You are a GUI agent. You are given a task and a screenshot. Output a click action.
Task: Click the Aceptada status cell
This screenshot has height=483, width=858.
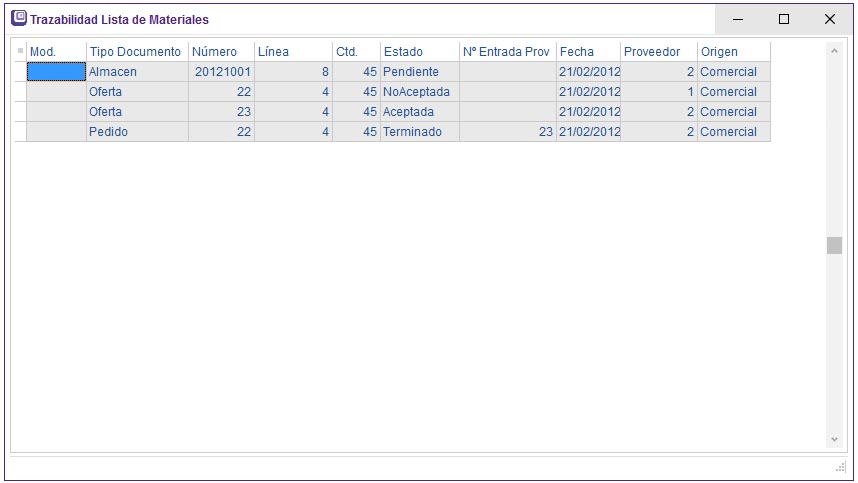[x=418, y=112]
